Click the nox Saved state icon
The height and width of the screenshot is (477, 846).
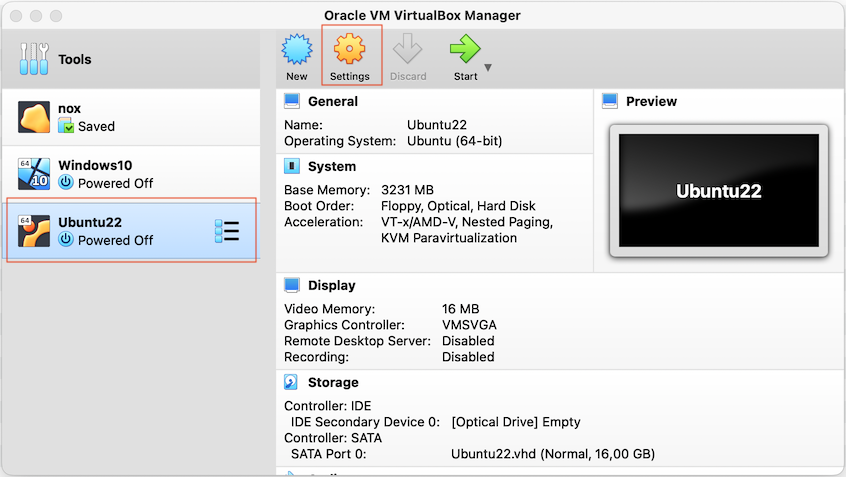(66, 126)
